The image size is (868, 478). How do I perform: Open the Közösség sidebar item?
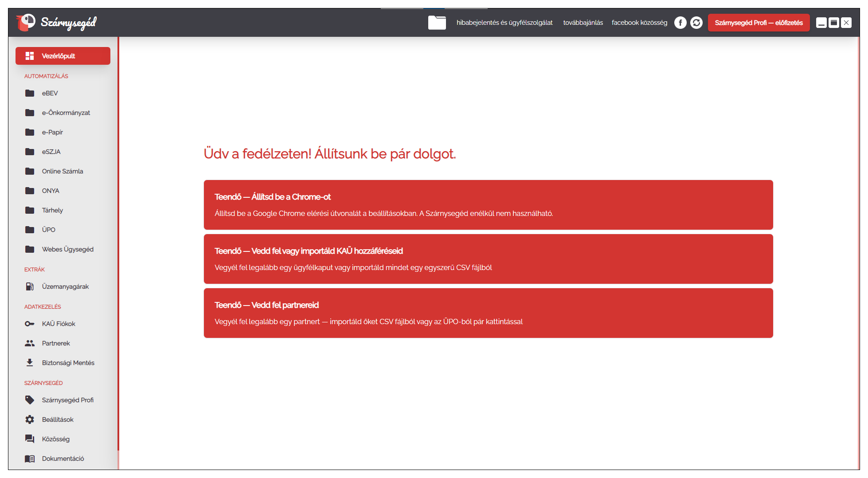[x=55, y=439]
